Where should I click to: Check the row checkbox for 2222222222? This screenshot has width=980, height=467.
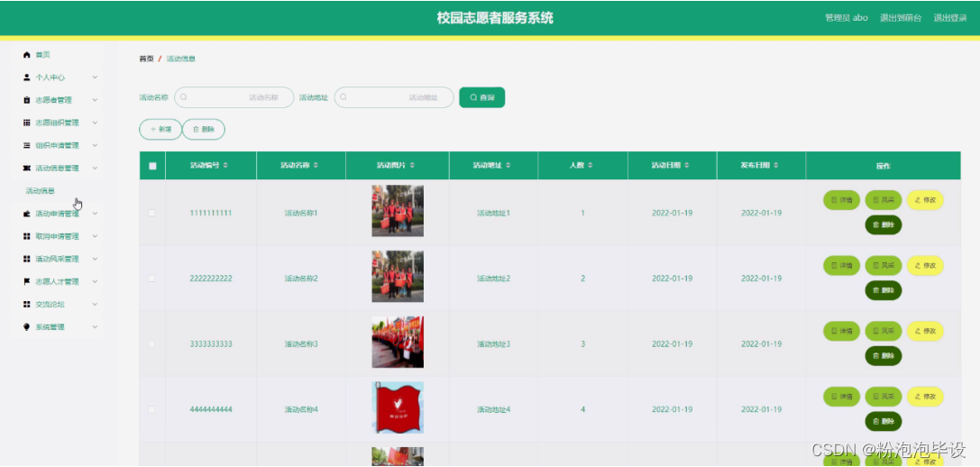151,279
